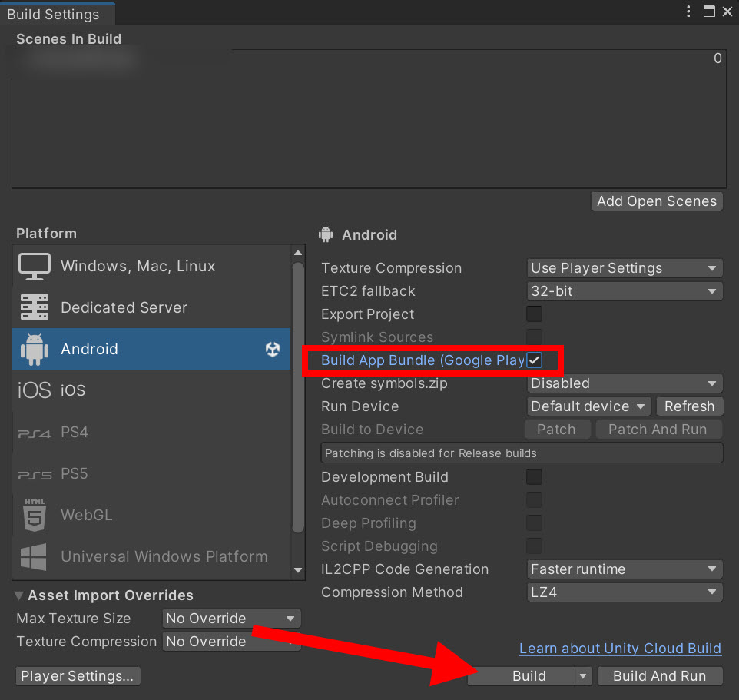Select the iOS platform row

[x=152, y=390]
